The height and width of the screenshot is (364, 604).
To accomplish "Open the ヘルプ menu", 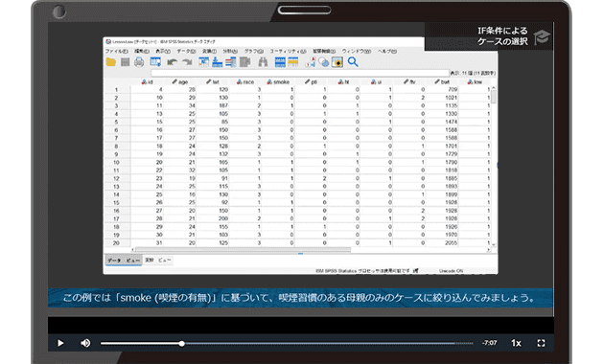I will 387,51.
